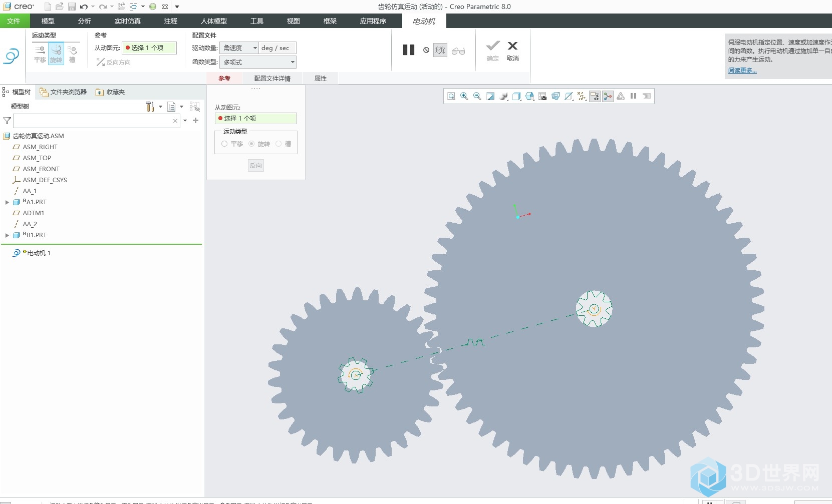Click the tree columns visibility icon
The height and width of the screenshot is (504, 832).
pyautogui.click(x=195, y=107)
